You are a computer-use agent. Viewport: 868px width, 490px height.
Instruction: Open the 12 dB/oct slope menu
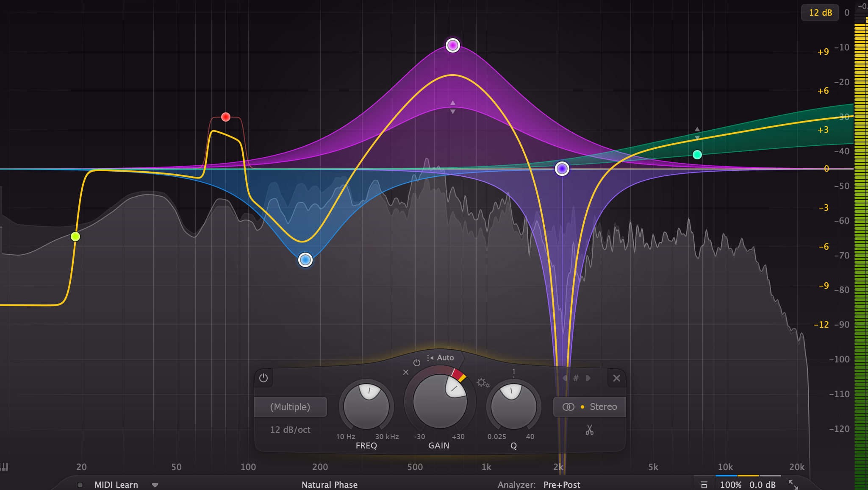point(290,429)
